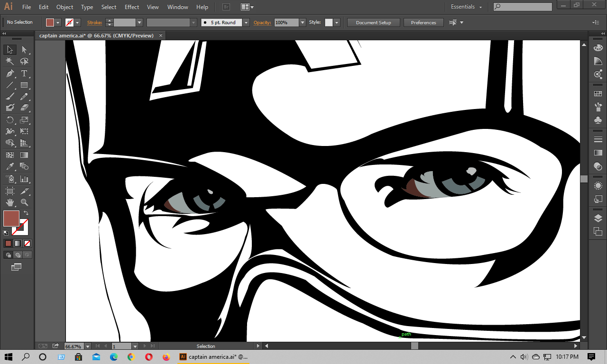Swap fill and stroke colors
This screenshot has height=364, width=607.
click(x=26, y=213)
